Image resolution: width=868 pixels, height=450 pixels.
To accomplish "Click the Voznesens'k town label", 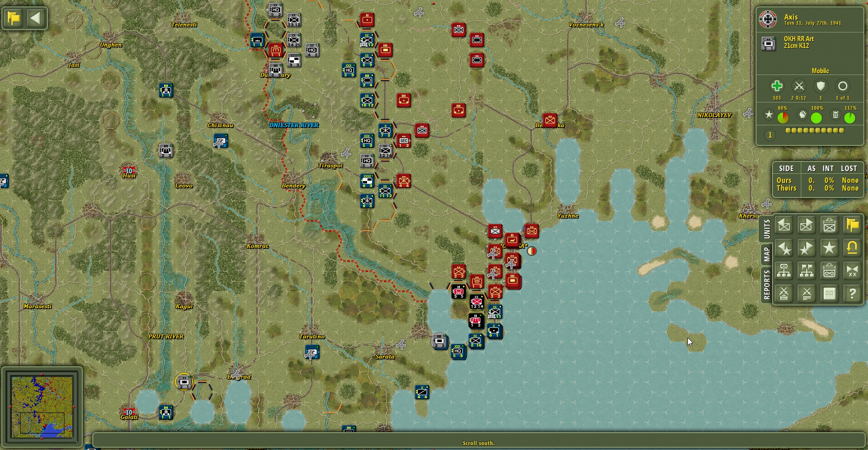I will pos(586,25).
